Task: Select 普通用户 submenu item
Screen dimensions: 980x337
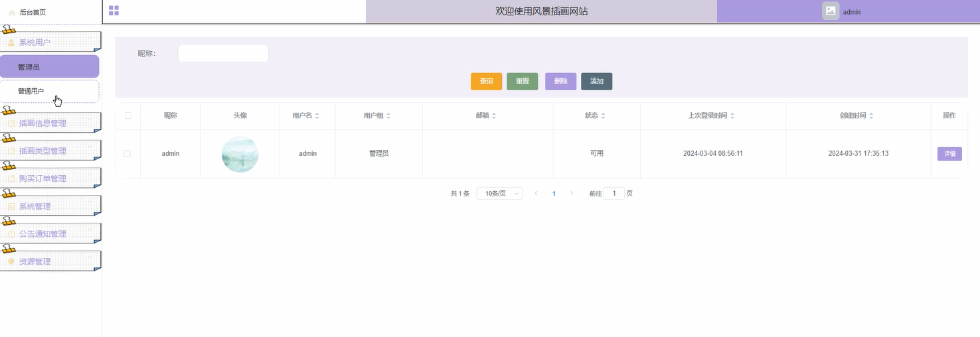Action: [x=50, y=92]
